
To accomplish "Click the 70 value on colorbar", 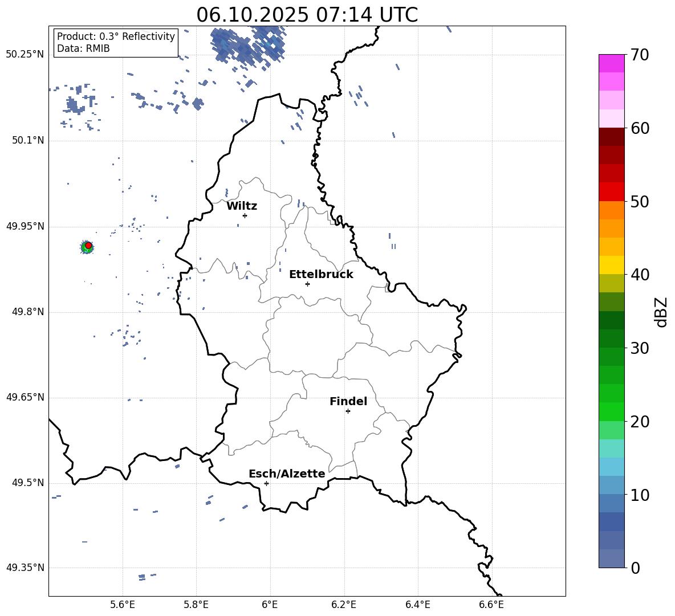I will coord(640,55).
